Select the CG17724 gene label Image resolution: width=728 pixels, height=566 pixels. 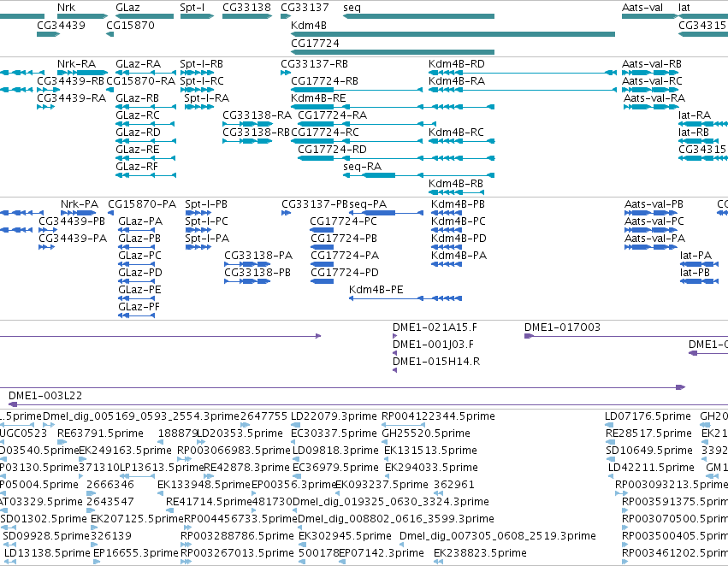click(316, 43)
